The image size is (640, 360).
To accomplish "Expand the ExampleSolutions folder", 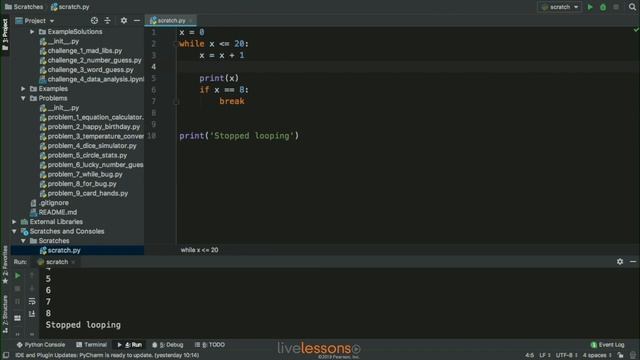I will click(32, 32).
